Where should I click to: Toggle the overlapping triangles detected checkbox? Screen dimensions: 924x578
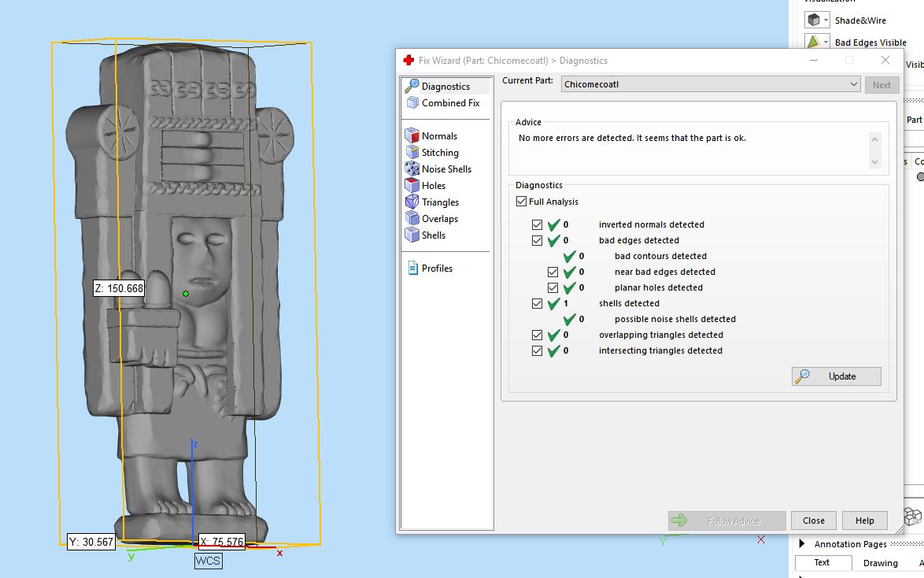(x=537, y=335)
